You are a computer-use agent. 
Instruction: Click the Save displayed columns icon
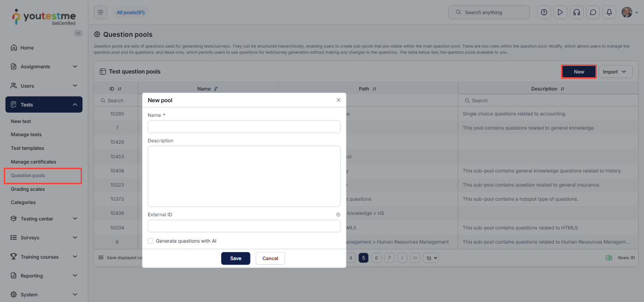click(x=100, y=258)
